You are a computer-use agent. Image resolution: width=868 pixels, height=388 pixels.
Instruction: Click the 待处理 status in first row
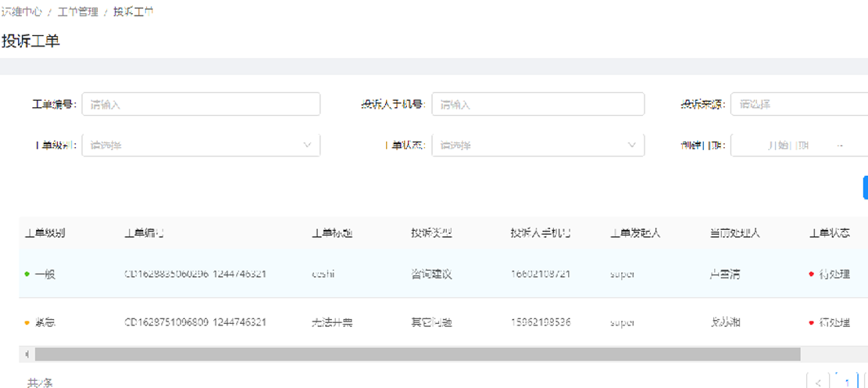coord(833,275)
